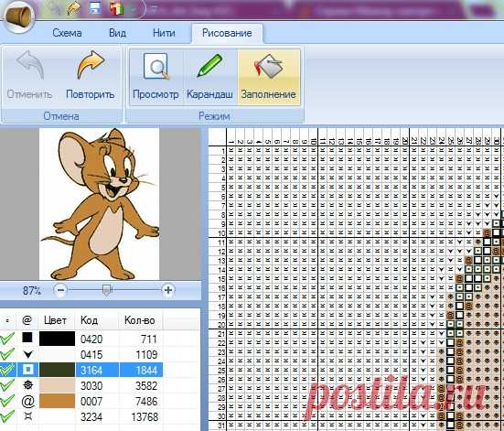Click the 87% zoom value

pyautogui.click(x=32, y=291)
